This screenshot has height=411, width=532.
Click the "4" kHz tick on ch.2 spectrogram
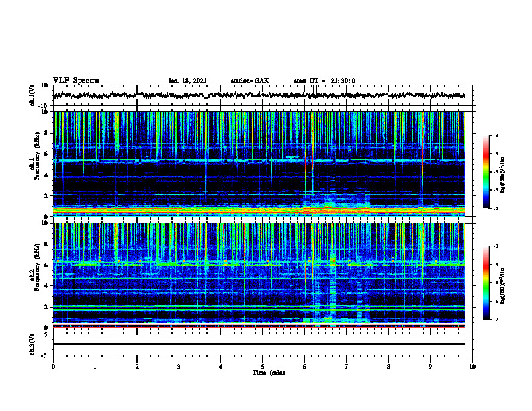[x=47, y=286]
